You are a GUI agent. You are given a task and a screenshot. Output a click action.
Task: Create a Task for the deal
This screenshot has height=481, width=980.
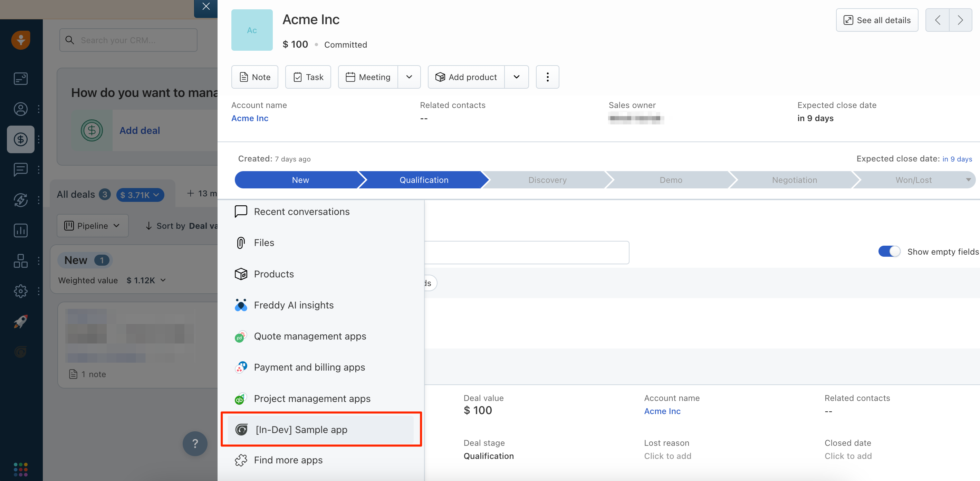coord(308,77)
